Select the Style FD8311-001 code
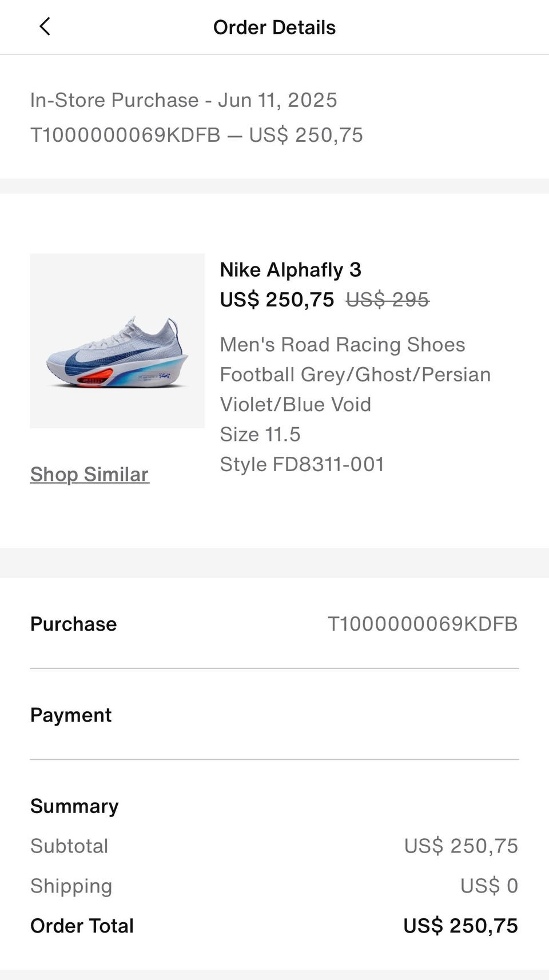549x980 pixels. 302,464
